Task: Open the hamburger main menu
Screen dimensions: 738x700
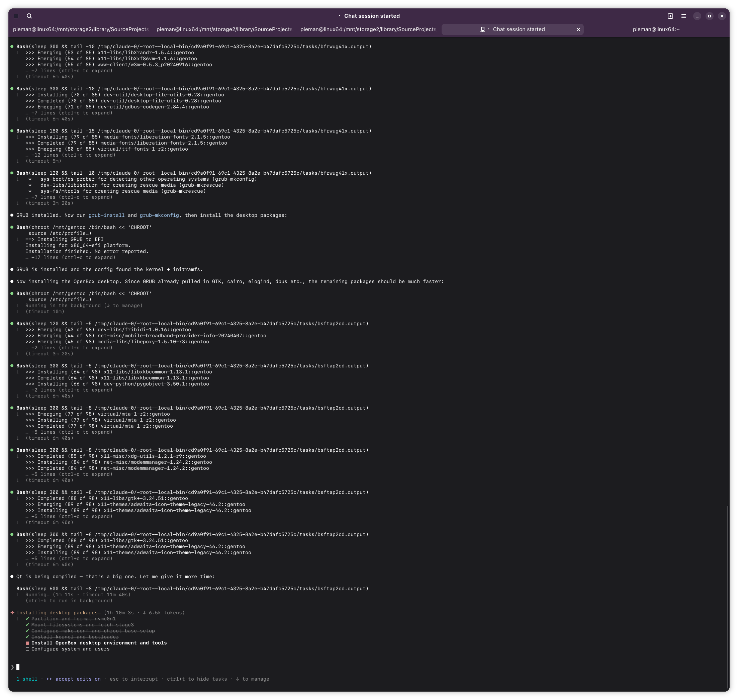Action: pos(683,16)
